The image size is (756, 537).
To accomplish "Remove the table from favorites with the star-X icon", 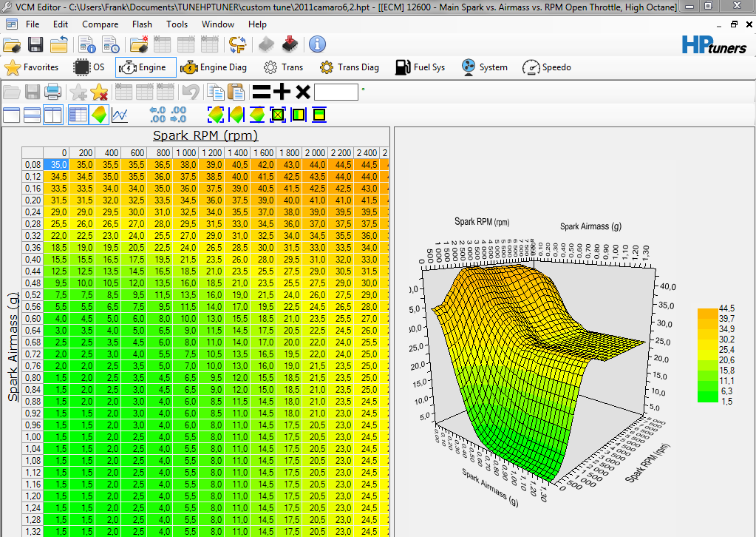I will (99, 92).
